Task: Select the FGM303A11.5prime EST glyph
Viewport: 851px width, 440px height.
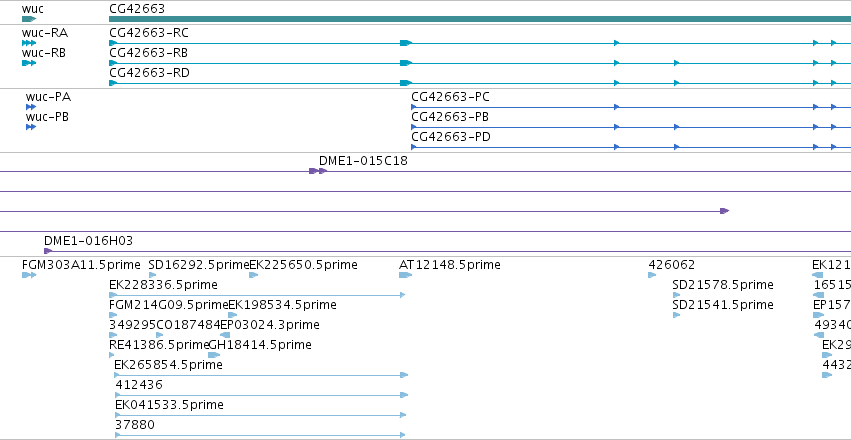Action: point(29,275)
